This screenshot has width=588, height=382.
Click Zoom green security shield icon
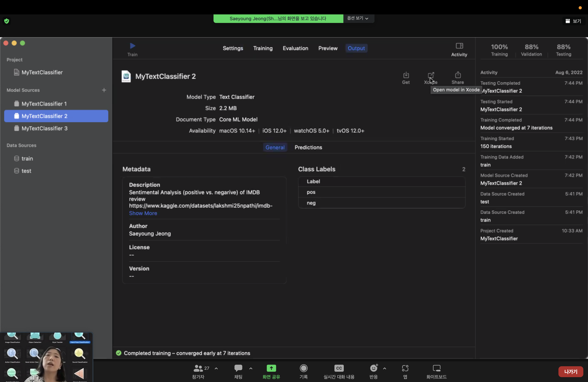(x=7, y=21)
